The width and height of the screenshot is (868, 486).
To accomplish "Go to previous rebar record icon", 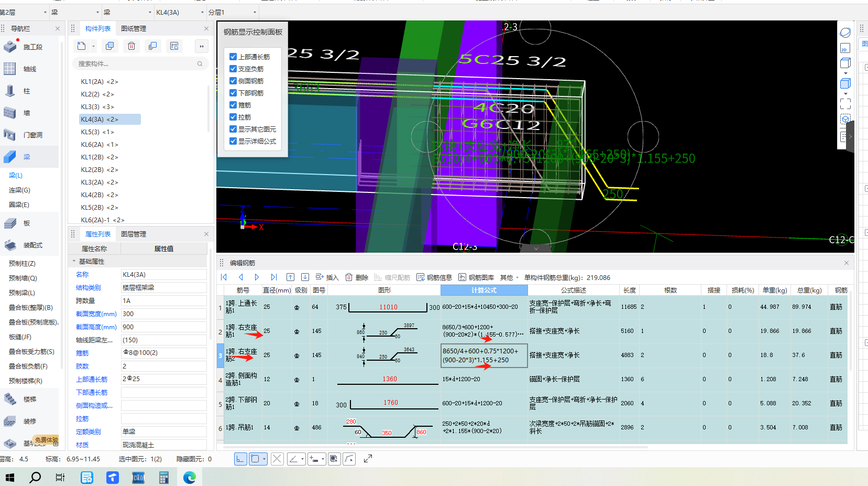I will pos(241,277).
